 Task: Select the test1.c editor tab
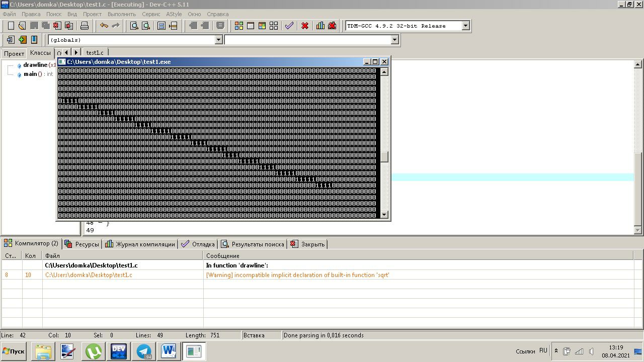[x=95, y=53]
